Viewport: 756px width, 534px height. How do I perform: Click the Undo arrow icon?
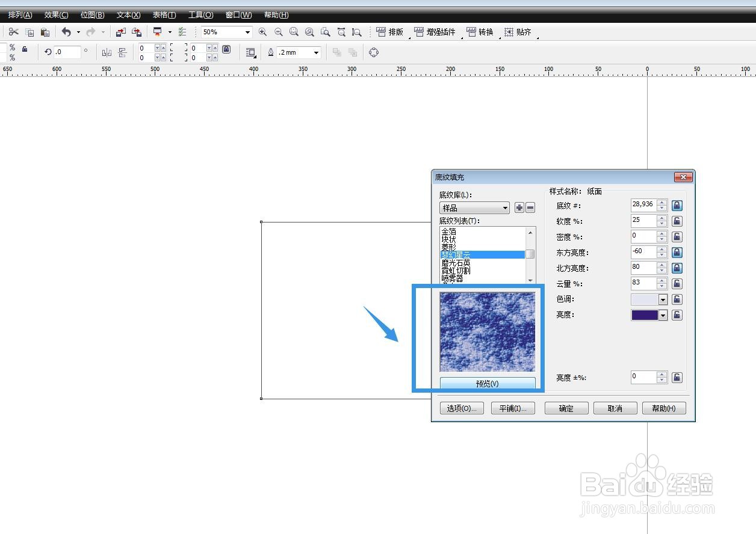66,32
